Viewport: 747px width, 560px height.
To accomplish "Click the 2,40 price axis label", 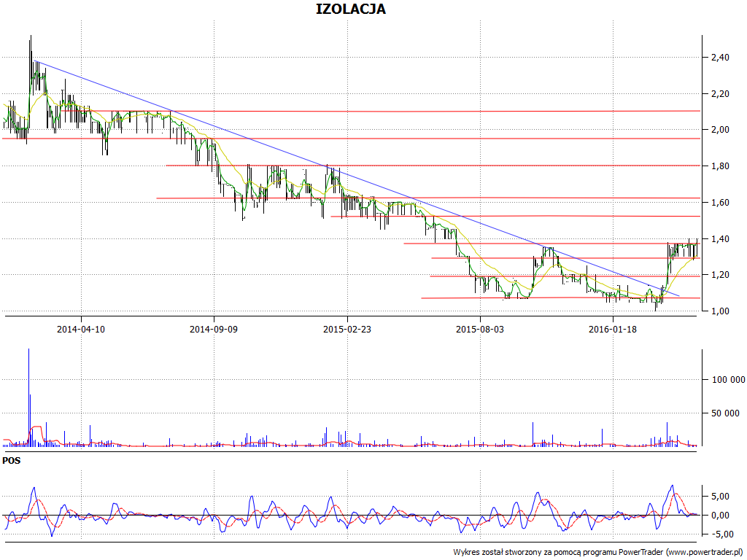I will point(720,58).
